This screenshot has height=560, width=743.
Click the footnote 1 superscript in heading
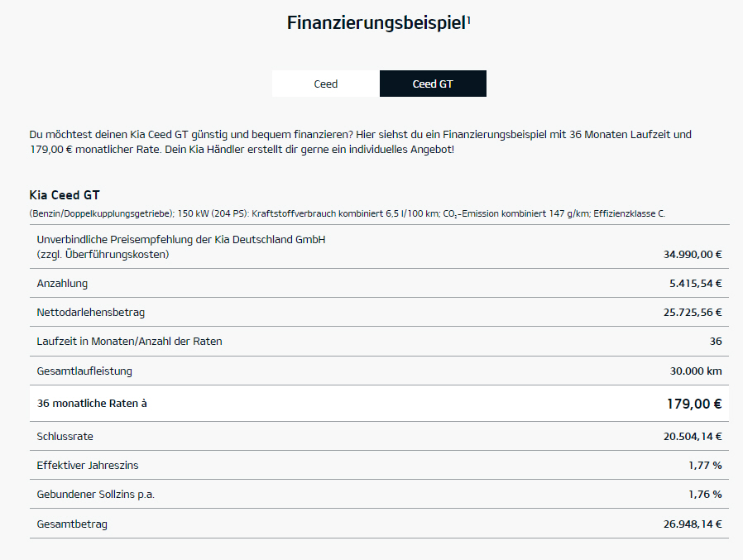[x=468, y=19]
